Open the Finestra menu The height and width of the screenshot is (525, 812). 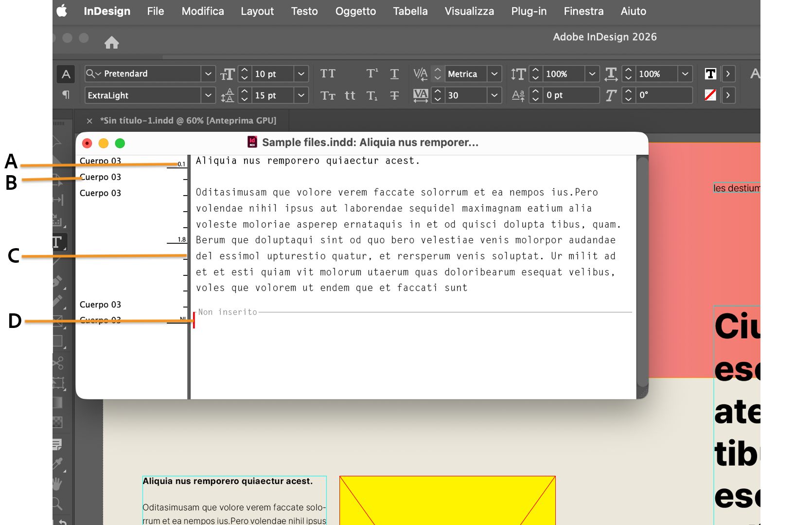click(x=583, y=11)
